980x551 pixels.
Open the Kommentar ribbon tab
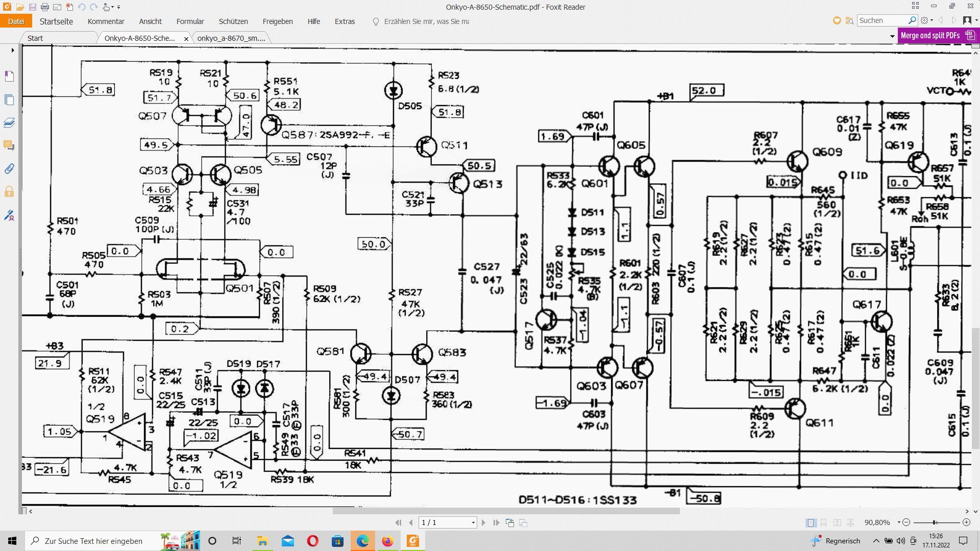106,21
